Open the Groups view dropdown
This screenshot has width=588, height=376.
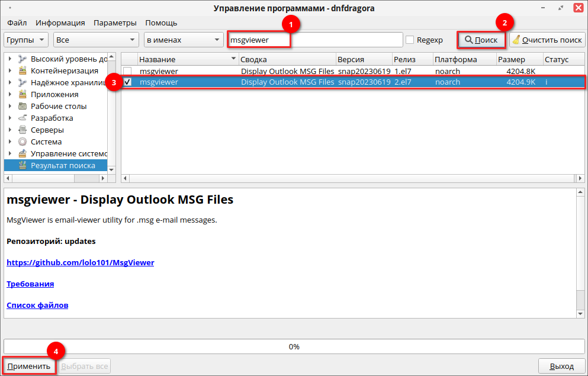[x=26, y=40]
